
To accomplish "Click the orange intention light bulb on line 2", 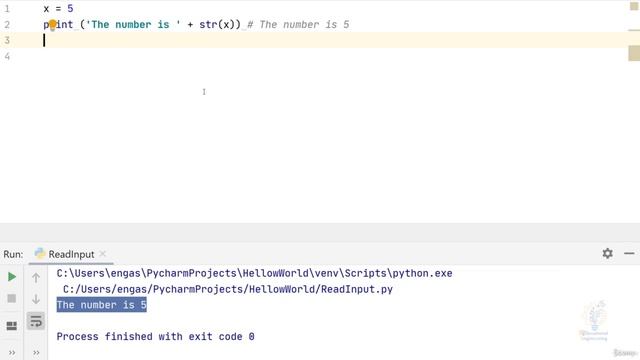I will [52, 25].
